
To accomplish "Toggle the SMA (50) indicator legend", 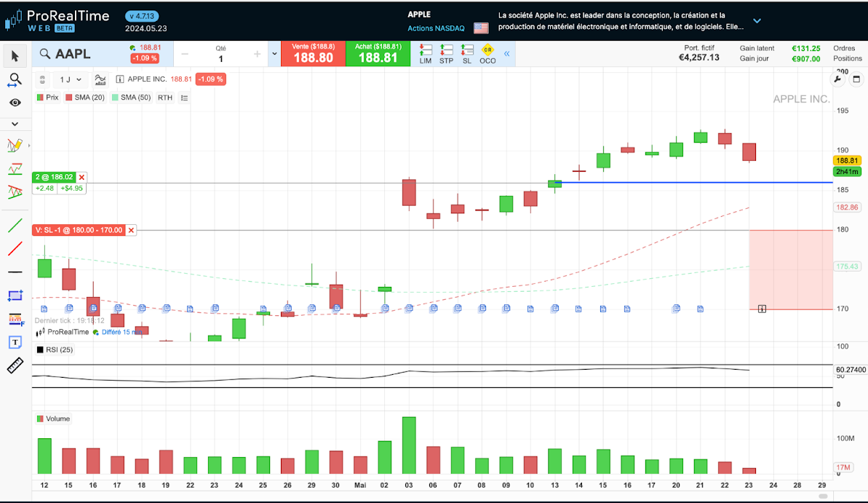I will 131,98.
